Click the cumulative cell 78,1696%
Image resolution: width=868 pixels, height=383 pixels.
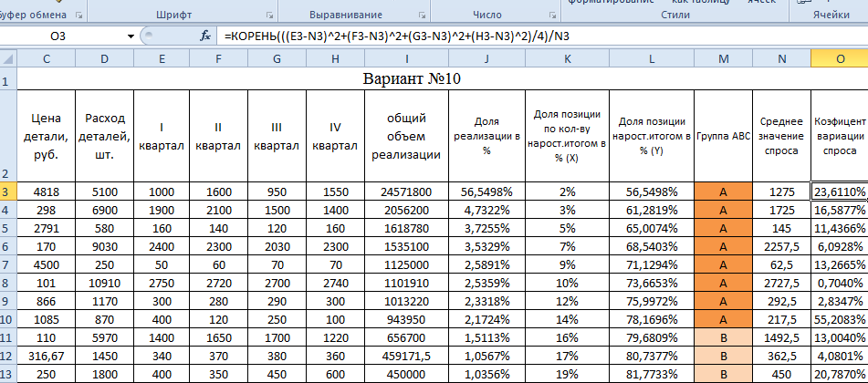pyautogui.click(x=652, y=320)
